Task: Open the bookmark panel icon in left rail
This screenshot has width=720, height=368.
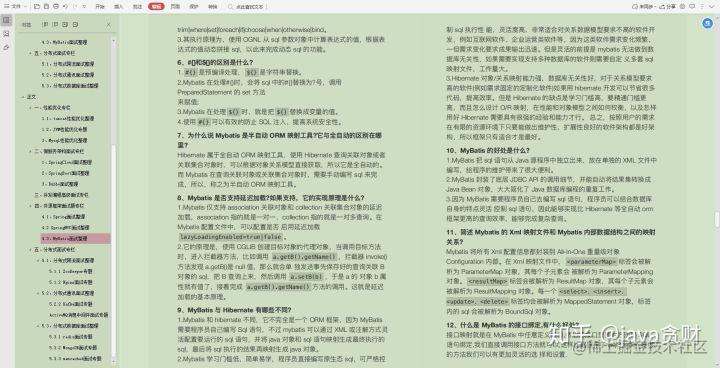Action: point(6,20)
